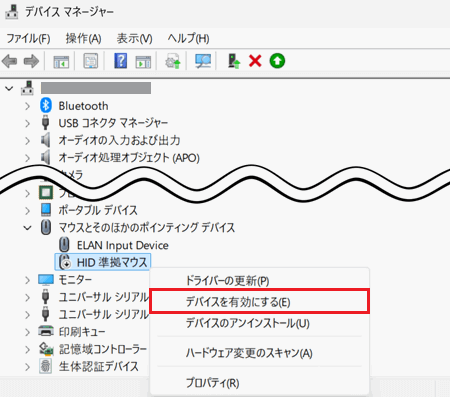Click the show/hide console tree icon

coord(61,61)
